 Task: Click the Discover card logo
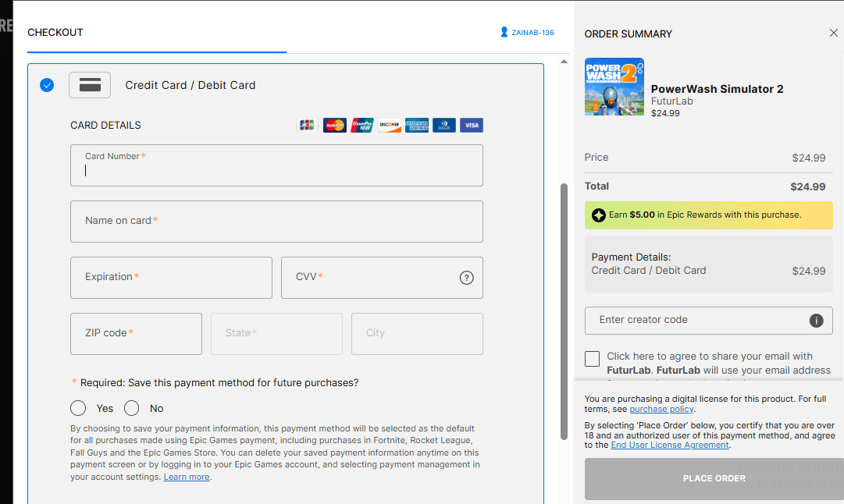coord(389,125)
